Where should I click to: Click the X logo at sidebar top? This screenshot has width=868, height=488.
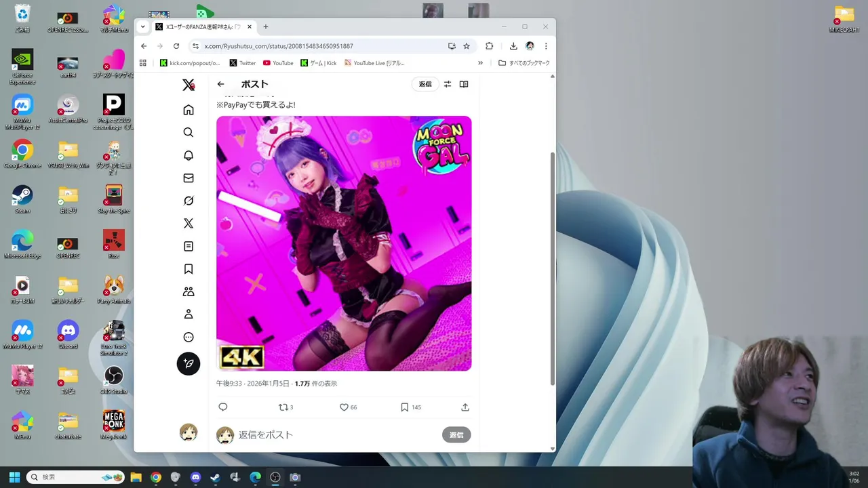pyautogui.click(x=189, y=85)
